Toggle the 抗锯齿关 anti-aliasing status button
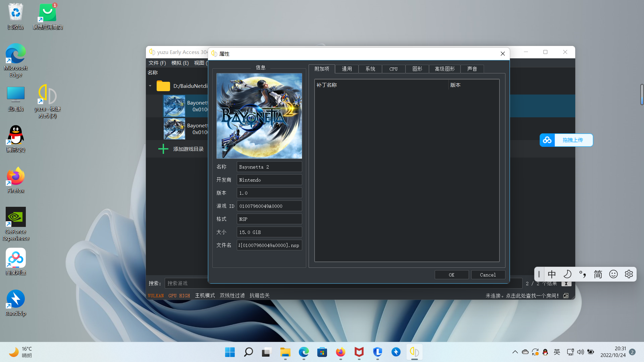 (260, 296)
